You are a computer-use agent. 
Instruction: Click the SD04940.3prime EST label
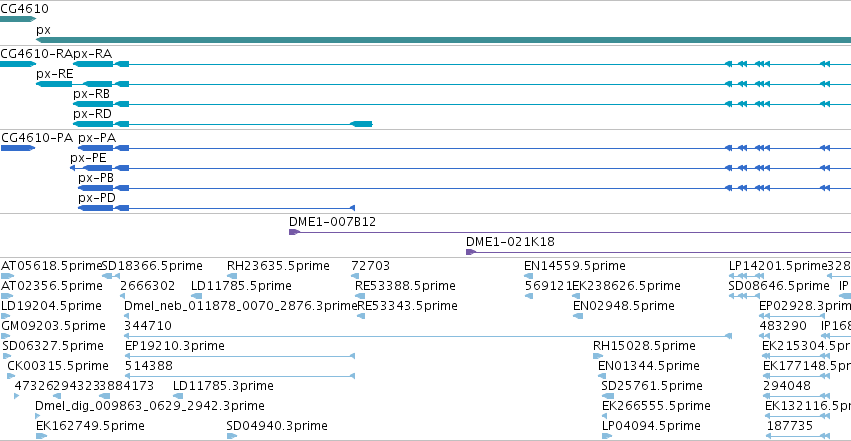click(x=277, y=426)
